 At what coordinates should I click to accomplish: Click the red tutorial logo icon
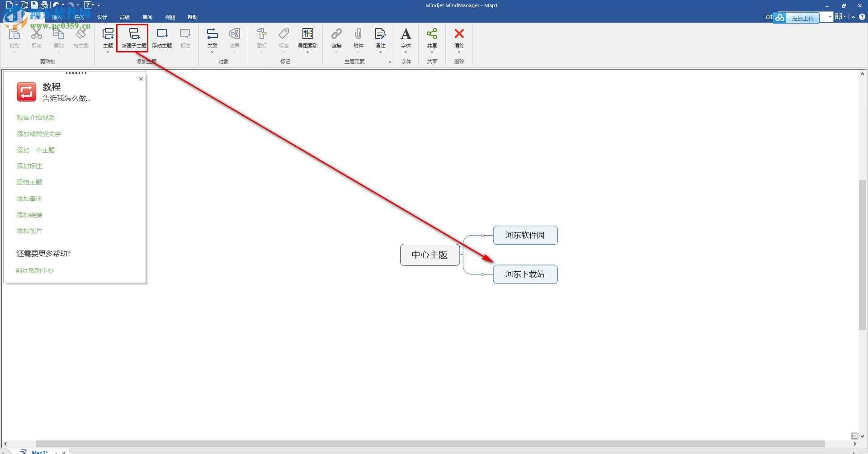[x=26, y=92]
